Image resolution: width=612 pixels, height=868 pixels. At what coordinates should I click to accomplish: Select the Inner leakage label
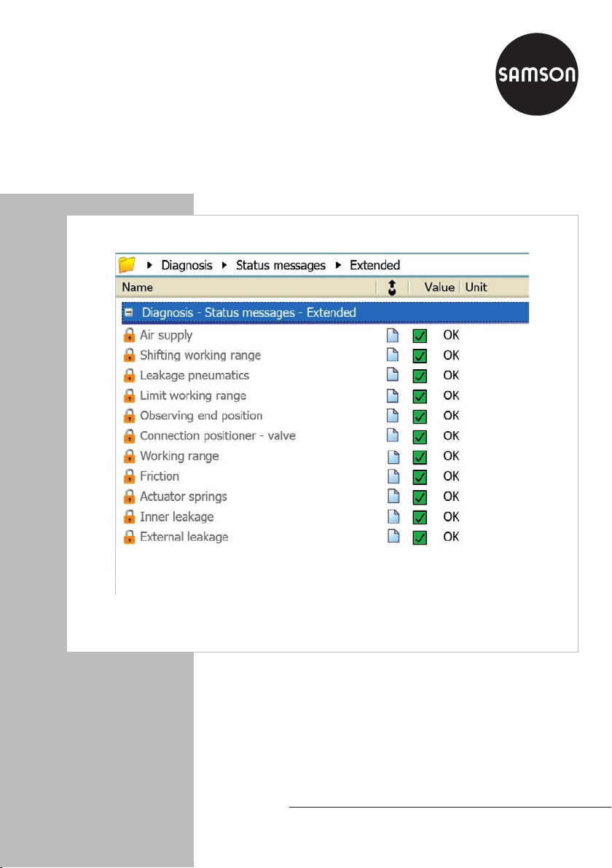(176, 517)
